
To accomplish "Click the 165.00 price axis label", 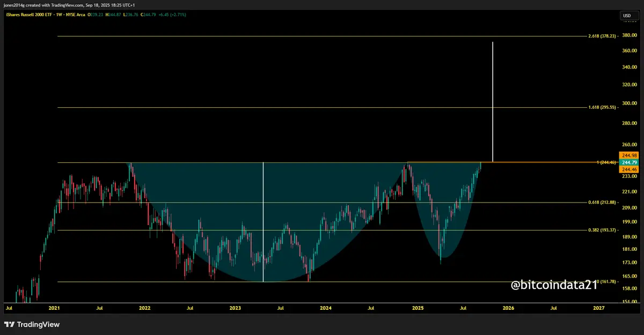I will click(630, 276).
